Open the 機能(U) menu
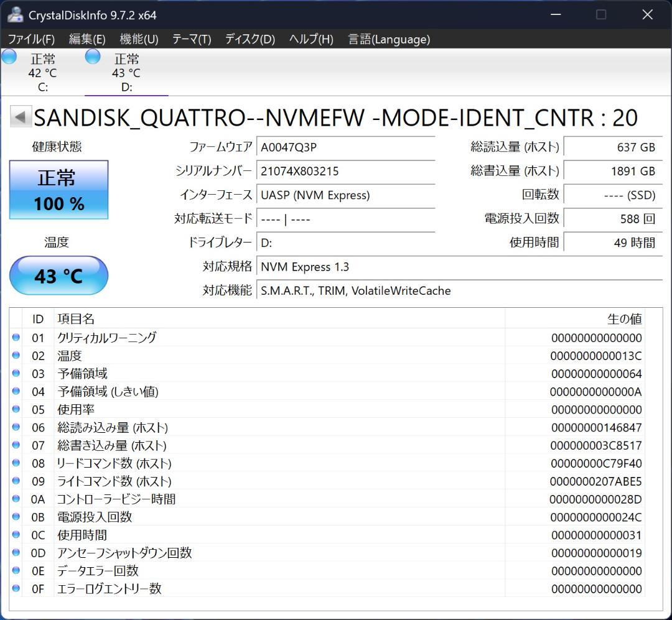 tap(139, 39)
